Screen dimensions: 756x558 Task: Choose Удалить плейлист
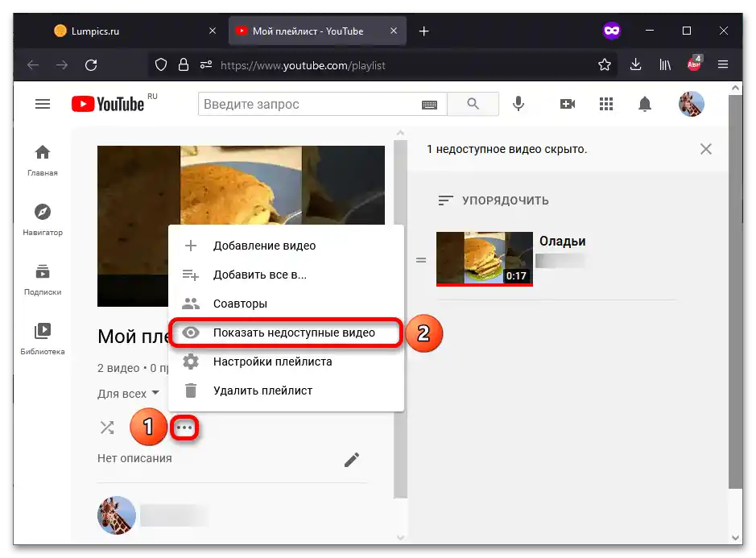[286, 391]
